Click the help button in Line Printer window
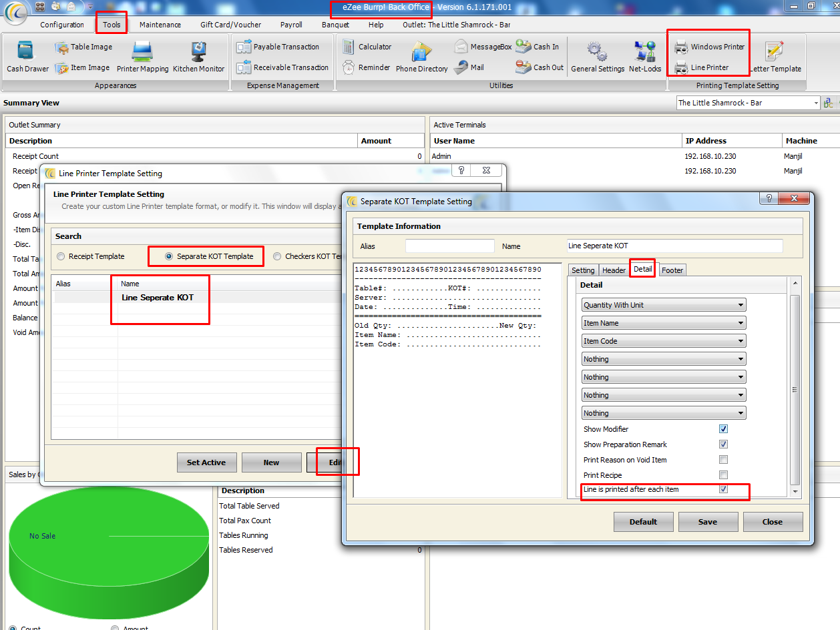 pos(461,171)
